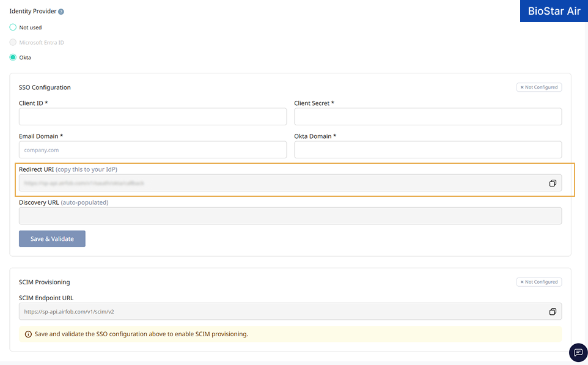Click the Email Domain field with company.com placeholder
The image size is (588, 365).
click(x=153, y=150)
